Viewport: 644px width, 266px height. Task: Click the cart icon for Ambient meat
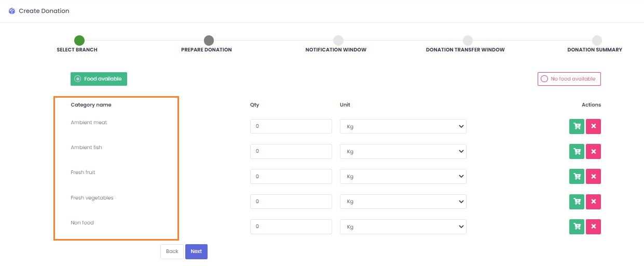tap(577, 126)
